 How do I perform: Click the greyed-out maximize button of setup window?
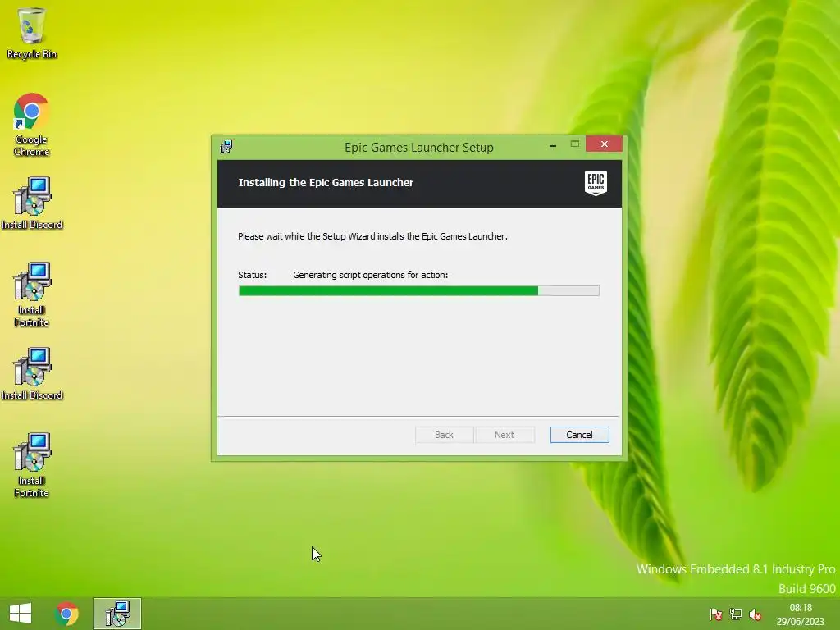click(575, 144)
